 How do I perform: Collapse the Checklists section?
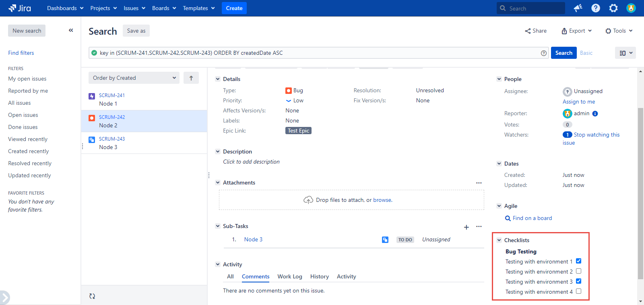click(499, 240)
